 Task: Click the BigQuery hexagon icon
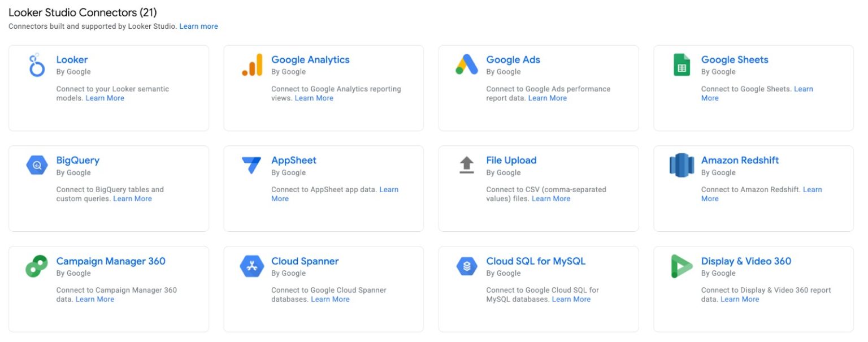coord(37,166)
